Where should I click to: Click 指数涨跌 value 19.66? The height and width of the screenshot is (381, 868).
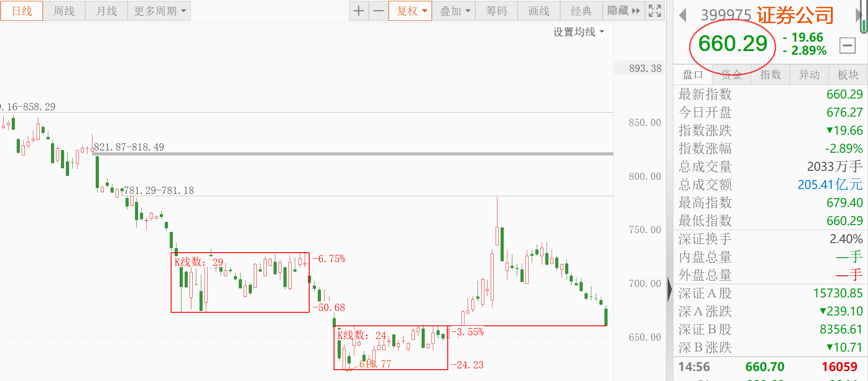tap(845, 130)
